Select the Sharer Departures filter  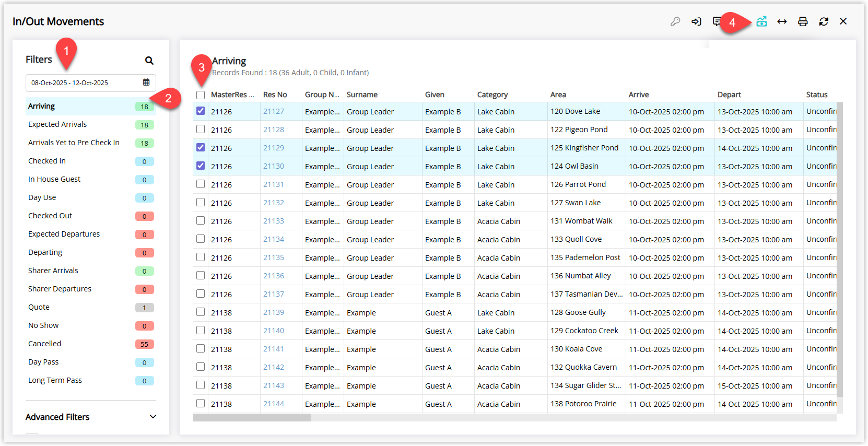pyautogui.click(x=91, y=289)
